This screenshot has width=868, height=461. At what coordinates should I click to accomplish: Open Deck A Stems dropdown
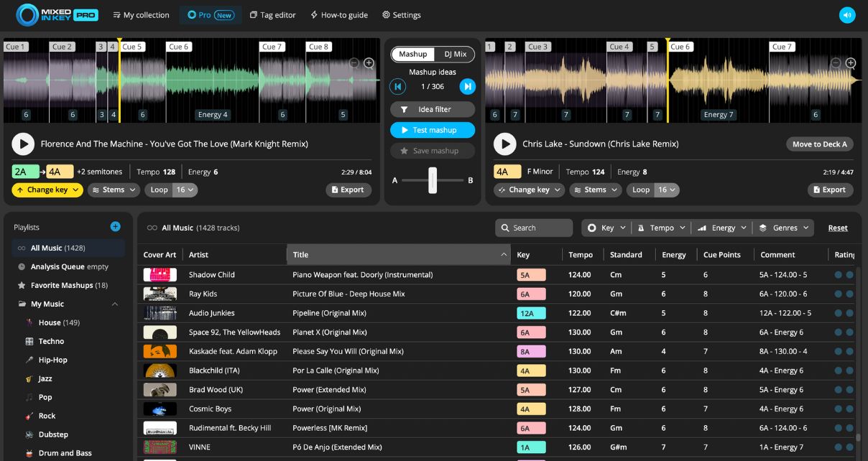pyautogui.click(x=115, y=190)
